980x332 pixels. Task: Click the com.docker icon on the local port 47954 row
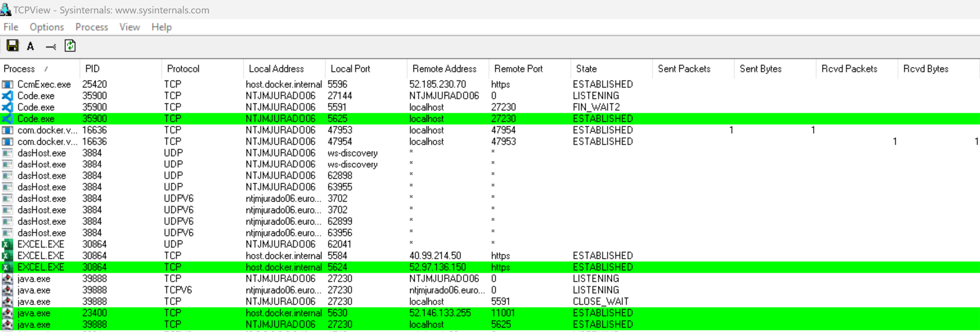[x=7, y=142]
